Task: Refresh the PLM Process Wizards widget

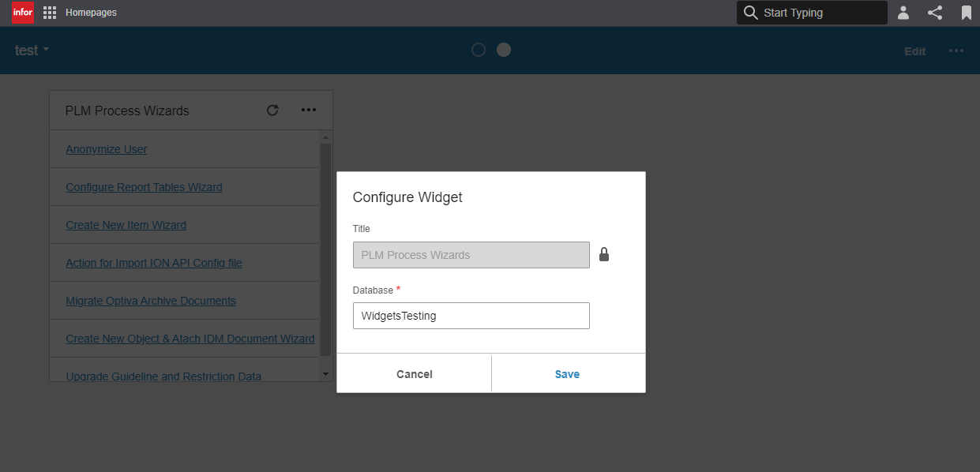Action: click(272, 110)
